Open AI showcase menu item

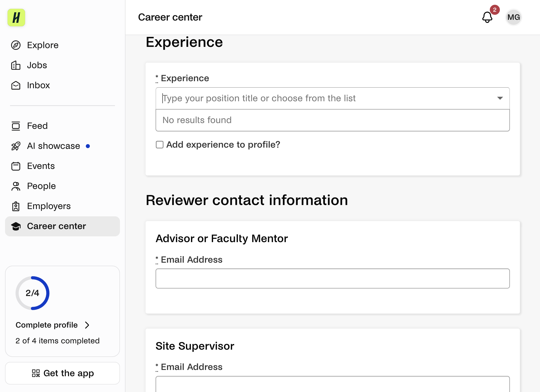pyautogui.click(x=62, y=146)
